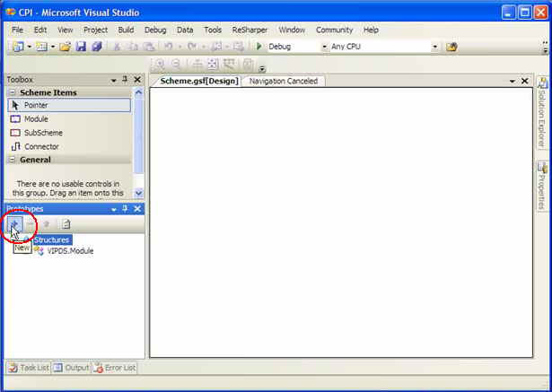The width and height of the screenshot is (552, 392).
Task: Toggle auto-hide pin on Toolbox panel
Action: click(125, 80)
